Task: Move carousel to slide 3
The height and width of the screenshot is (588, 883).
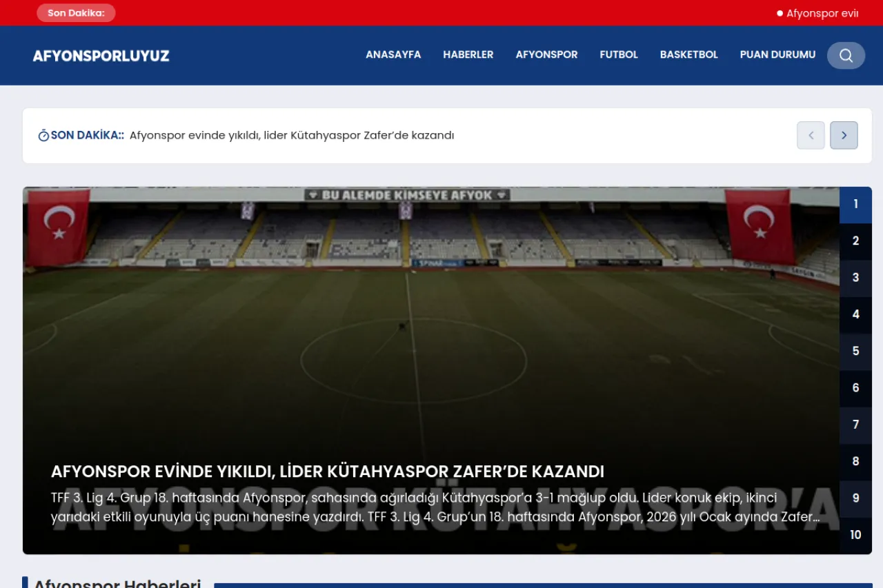Action: point(855,278)
